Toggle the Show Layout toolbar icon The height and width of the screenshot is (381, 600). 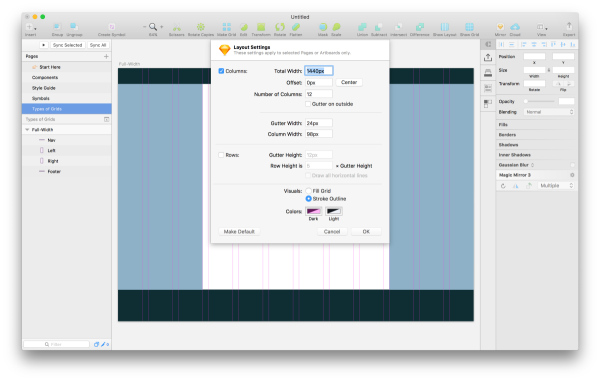pos(445,26)
